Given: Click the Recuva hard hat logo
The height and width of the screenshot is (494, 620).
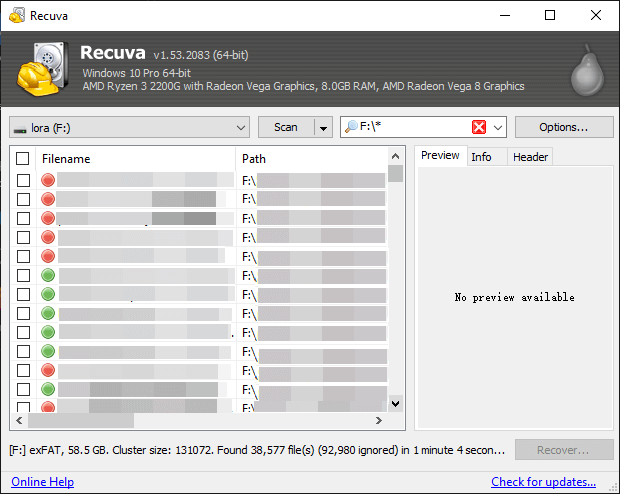Looking at the screenshot, I should (x=42, y=68).
